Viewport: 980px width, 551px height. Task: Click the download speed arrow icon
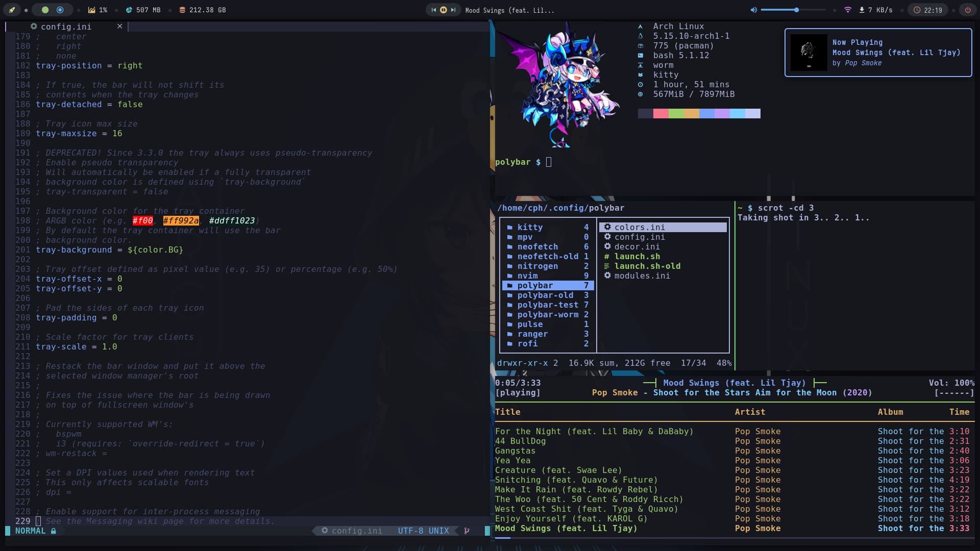click(x=862, y=10)
